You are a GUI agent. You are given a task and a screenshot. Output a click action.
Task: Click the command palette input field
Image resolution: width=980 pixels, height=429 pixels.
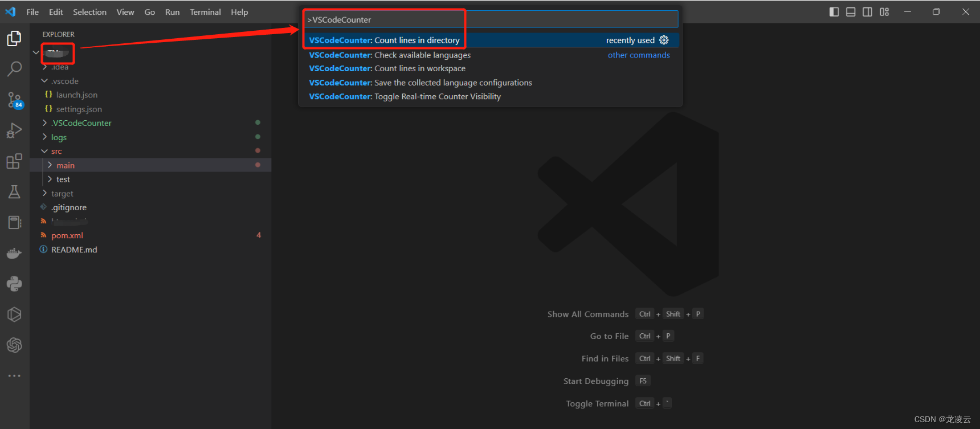[x=491, y=19]
